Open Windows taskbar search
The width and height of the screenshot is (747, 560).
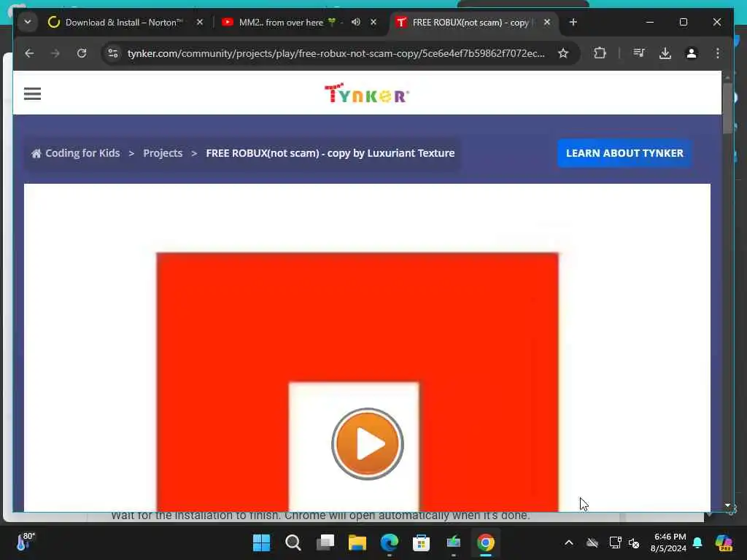coord(293,542)
